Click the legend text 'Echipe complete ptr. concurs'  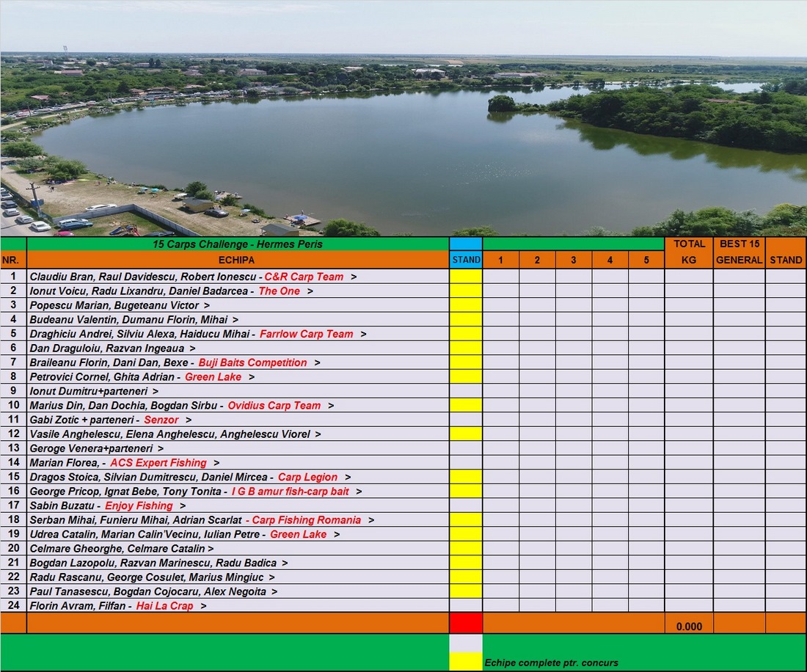tap(551, 662)
